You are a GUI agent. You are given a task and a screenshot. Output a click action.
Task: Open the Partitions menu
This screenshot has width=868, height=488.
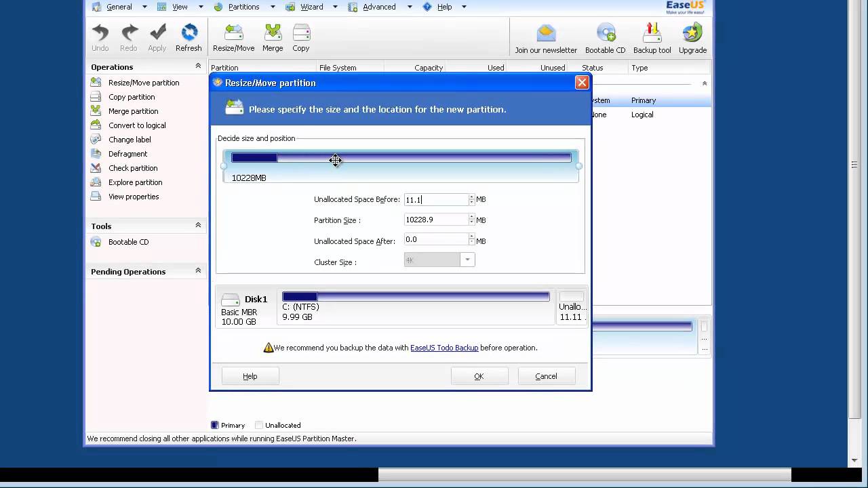point(244,7)
